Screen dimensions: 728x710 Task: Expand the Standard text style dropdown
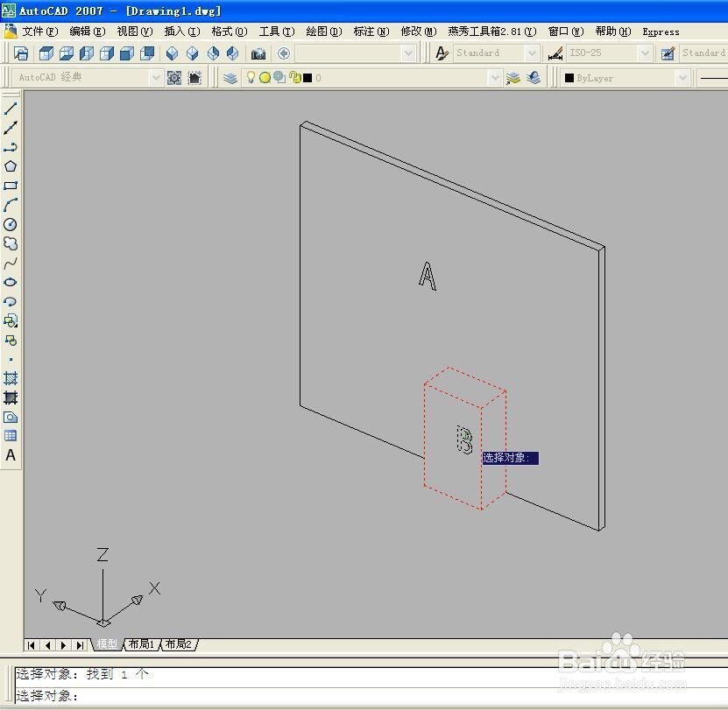pyautogui.click(x=532, y=53)
